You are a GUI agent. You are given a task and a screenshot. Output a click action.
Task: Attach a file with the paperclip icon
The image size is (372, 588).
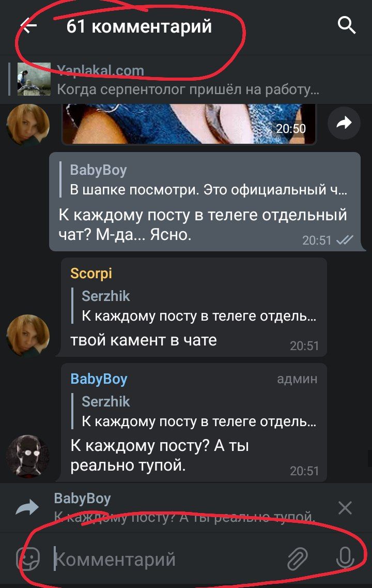tap(297, 559)
